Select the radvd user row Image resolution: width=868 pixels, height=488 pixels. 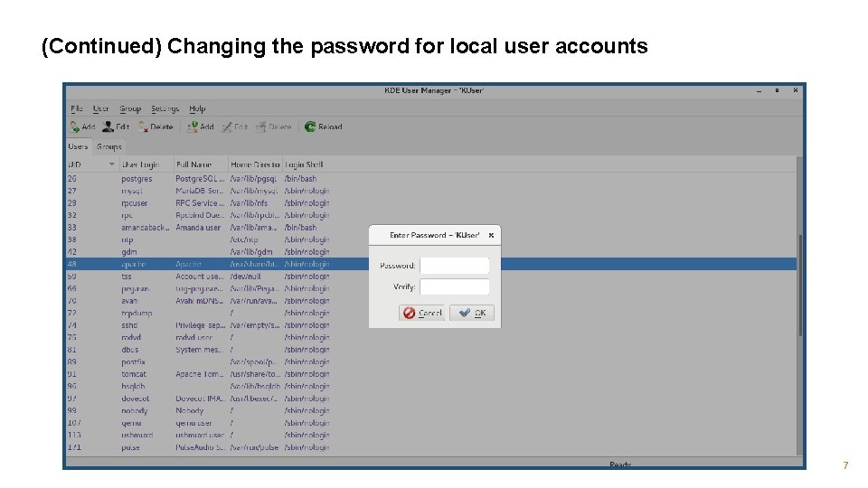(432, 337)
